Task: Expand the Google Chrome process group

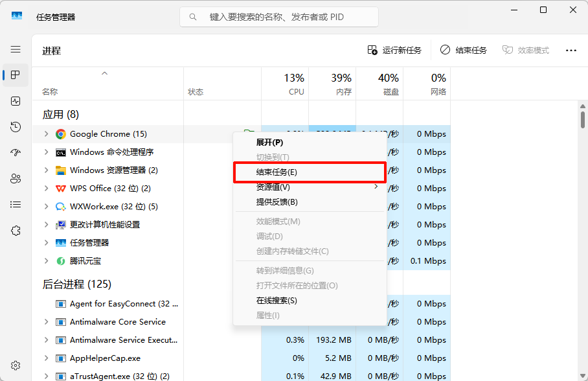Action: [46, 134]
